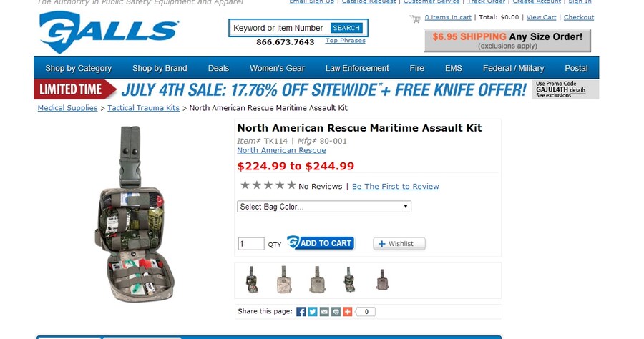Select the last thumbnail with gray pouch
This screenshot has width=644, height=339.
click(x=382, y=280)
